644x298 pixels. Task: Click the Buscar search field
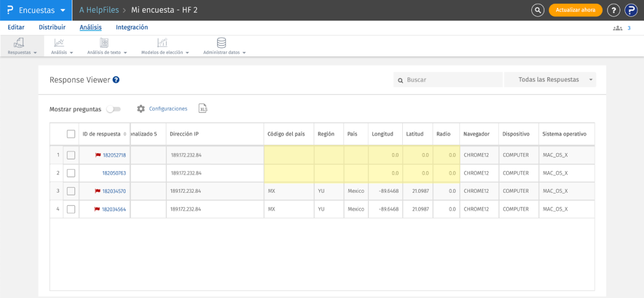tap(451, 80)
